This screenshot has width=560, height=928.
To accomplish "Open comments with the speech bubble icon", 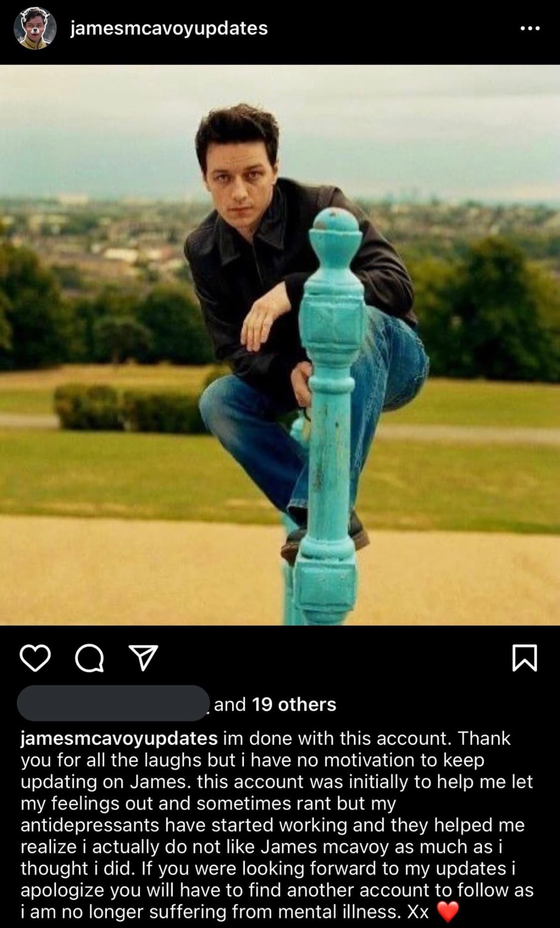I will pos(90,658).
